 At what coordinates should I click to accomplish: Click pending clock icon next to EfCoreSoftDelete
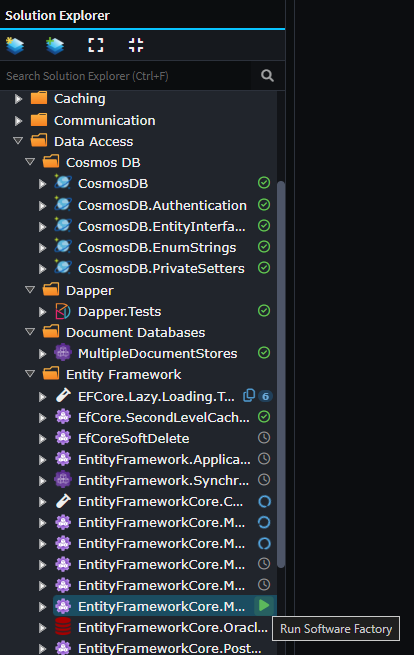click(264, 437)
